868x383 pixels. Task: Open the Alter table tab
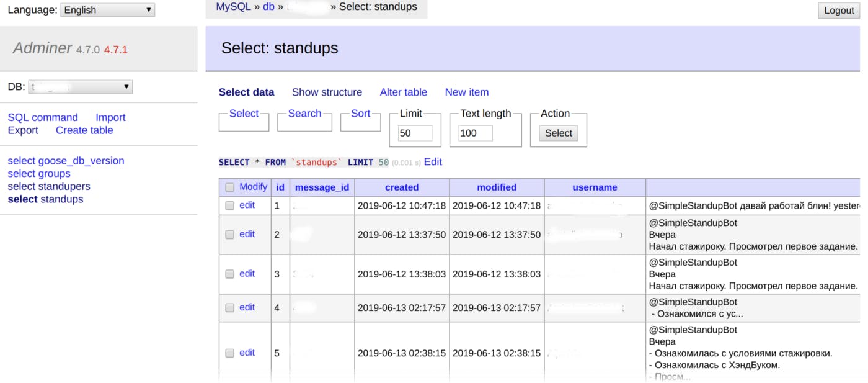pos(404,92)
